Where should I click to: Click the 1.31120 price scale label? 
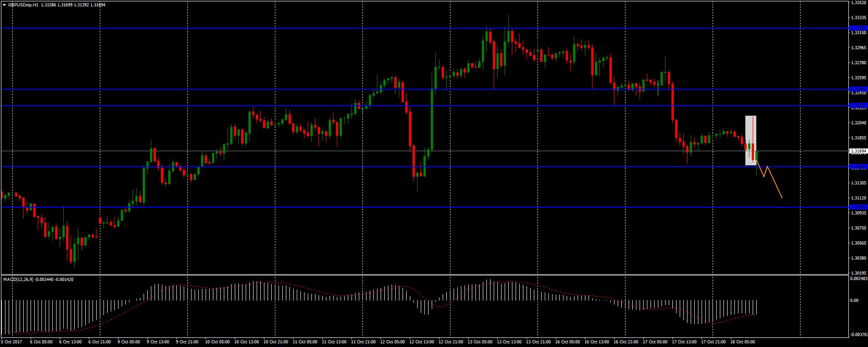[859, 198]
